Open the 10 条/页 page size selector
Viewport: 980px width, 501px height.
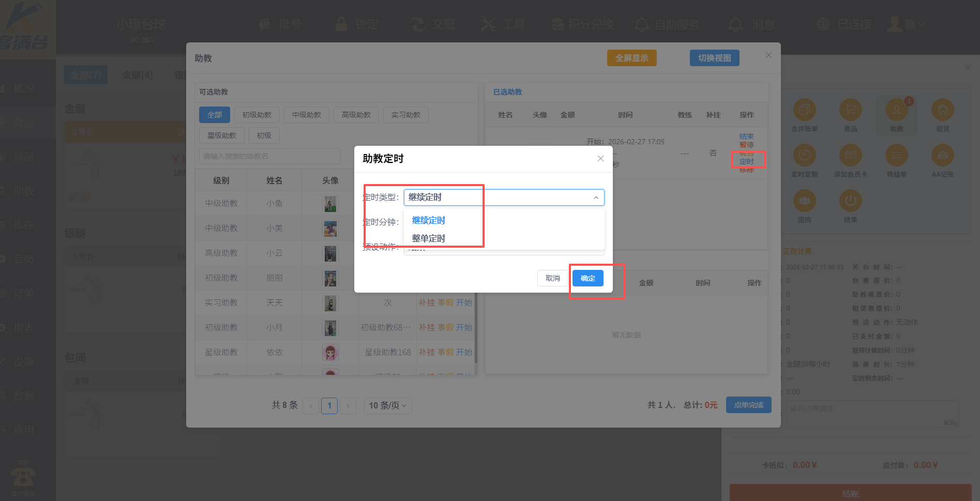coord(387,405)
